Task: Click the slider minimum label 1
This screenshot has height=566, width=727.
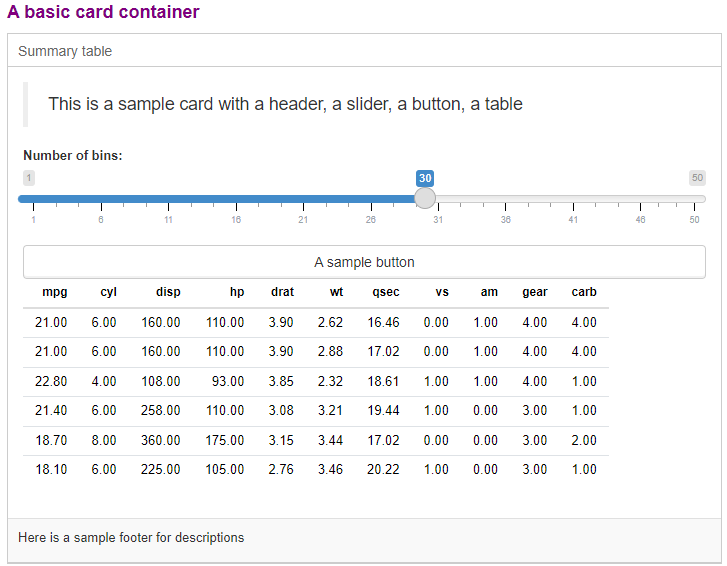Action: click(29, 178)
